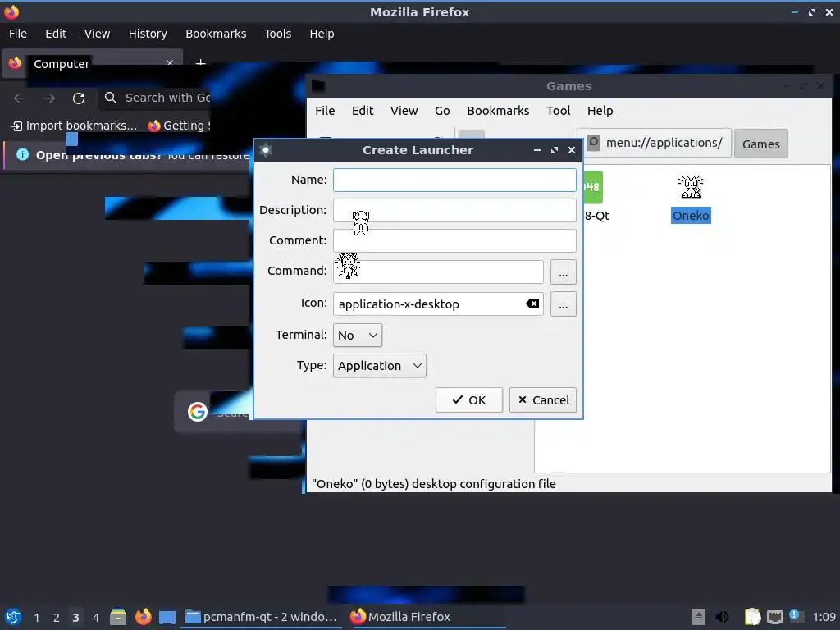Open Edit menu in Games window
The height and width of the screenshot is (630, 840).
(x=362, y=111)
